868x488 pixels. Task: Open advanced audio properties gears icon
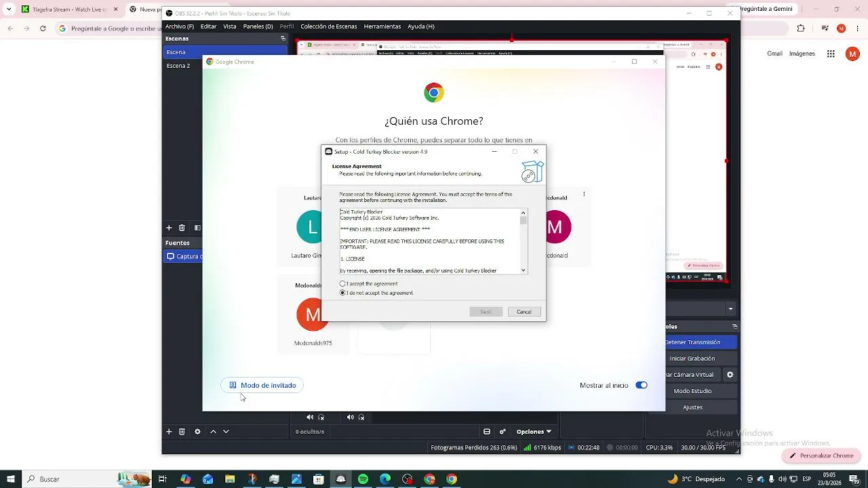[x=502, y=432]
